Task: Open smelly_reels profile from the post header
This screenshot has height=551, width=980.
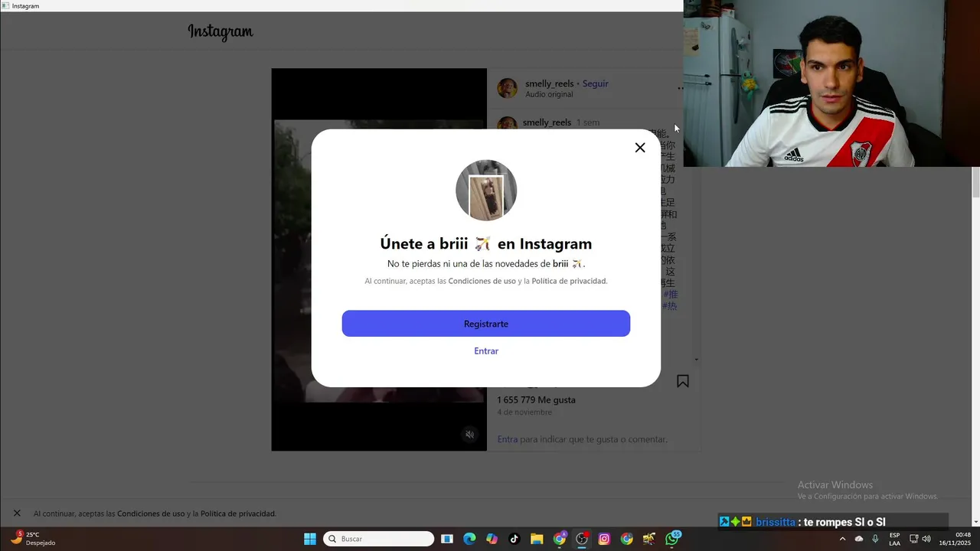Action: (x=549, y=83)
